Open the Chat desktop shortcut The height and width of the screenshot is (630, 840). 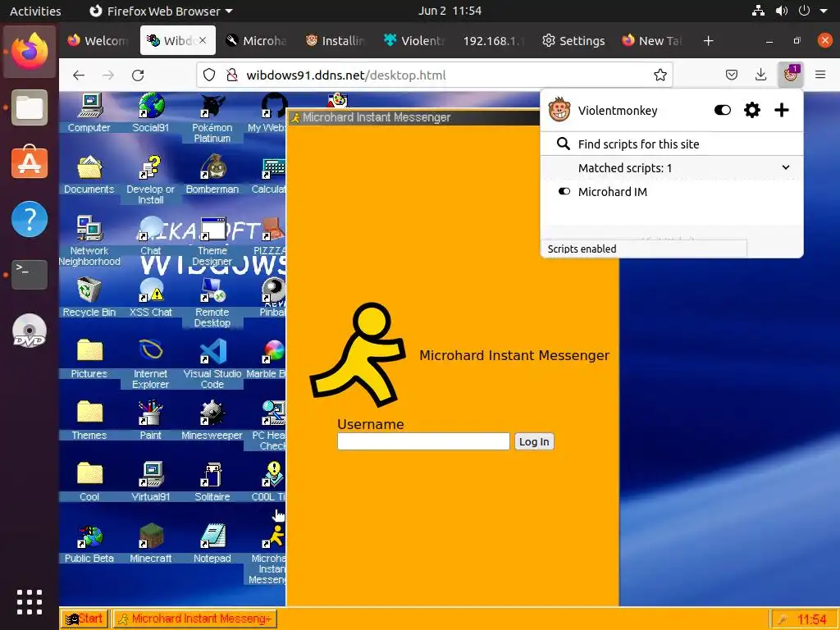click(151, 235)
